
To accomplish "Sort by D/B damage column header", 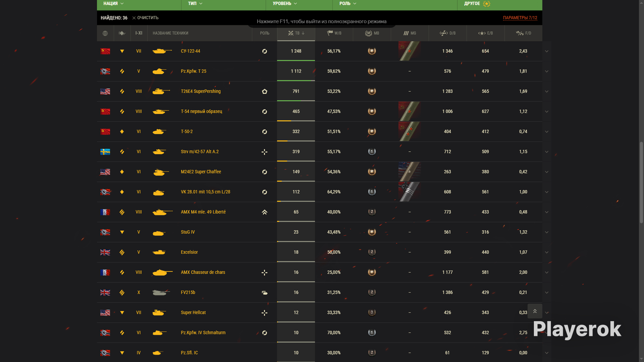I will coord(448,33).
